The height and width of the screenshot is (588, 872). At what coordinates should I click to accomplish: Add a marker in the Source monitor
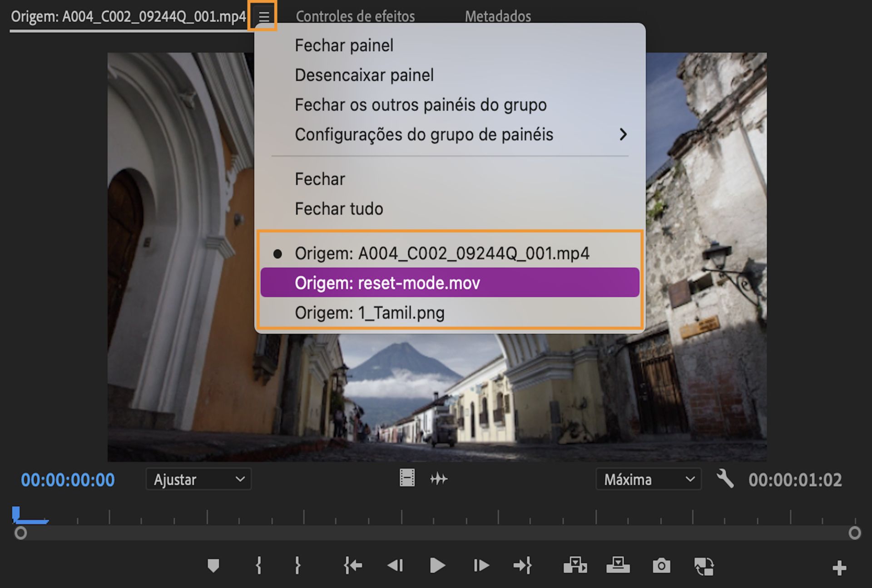pos(213,565)
